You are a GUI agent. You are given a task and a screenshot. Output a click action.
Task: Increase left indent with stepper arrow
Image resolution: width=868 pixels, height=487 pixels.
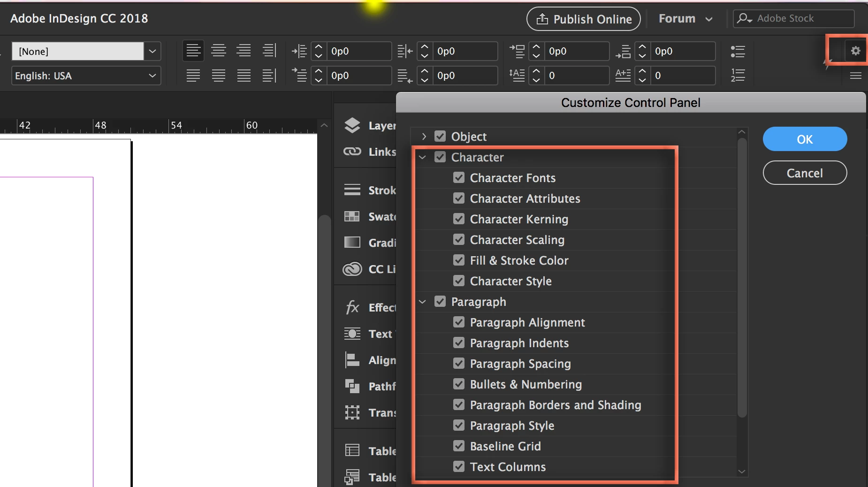click(x=319, y=47)
